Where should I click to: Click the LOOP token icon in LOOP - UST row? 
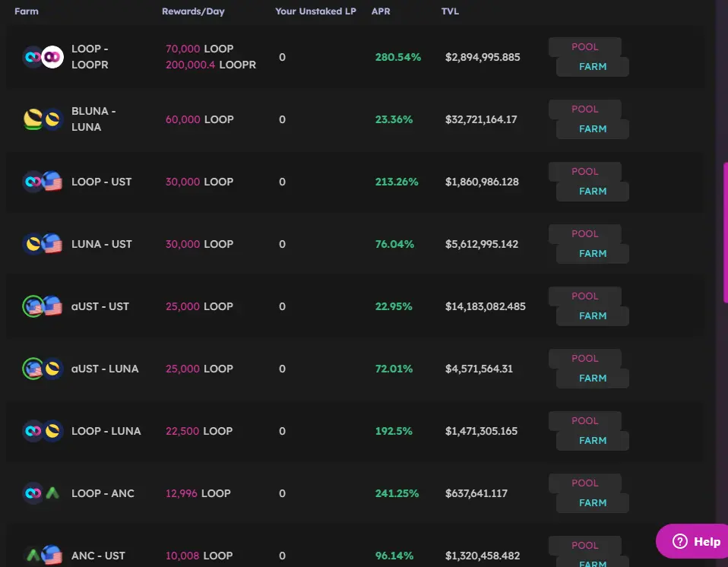click(x=33, y=182)
